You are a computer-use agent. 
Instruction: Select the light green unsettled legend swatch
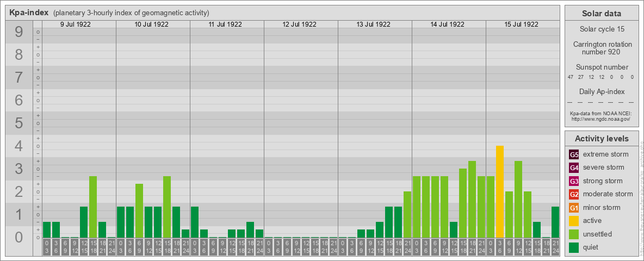(574, 234)
